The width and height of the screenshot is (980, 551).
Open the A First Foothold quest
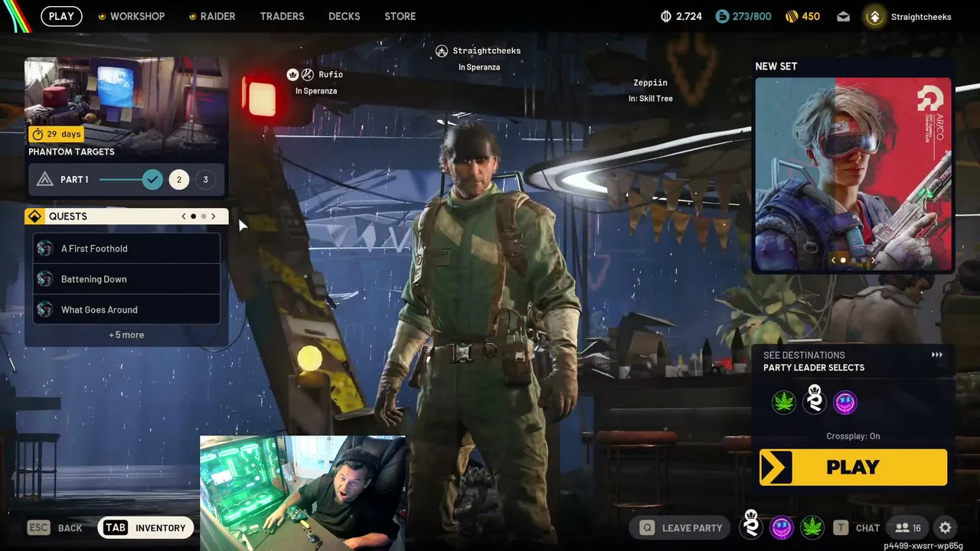126,249
